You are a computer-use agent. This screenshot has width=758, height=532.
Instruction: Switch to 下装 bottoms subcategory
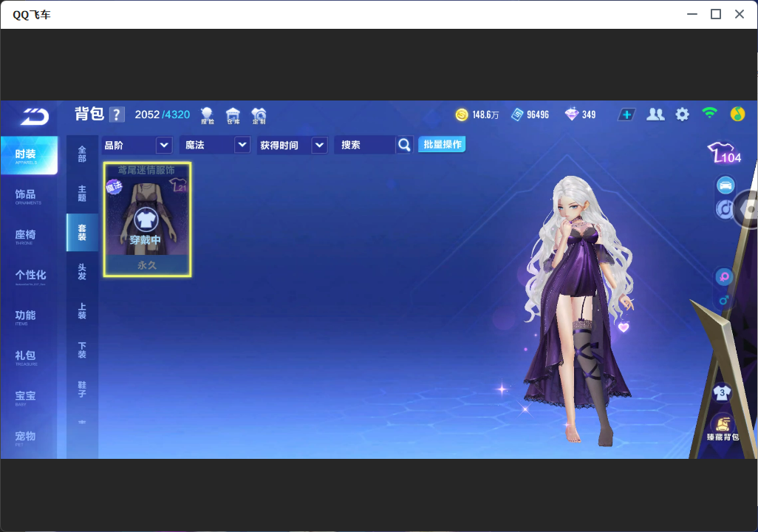click(82, 350)
